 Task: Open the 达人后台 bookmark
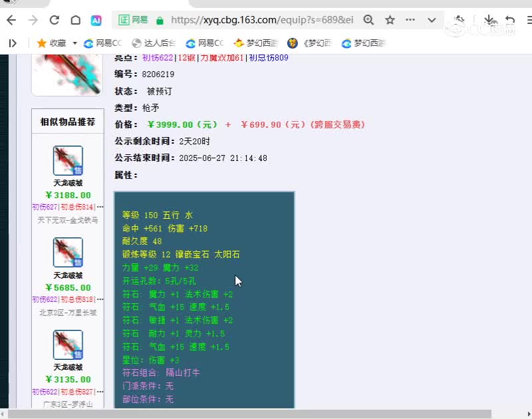click(x=154, y=43)
